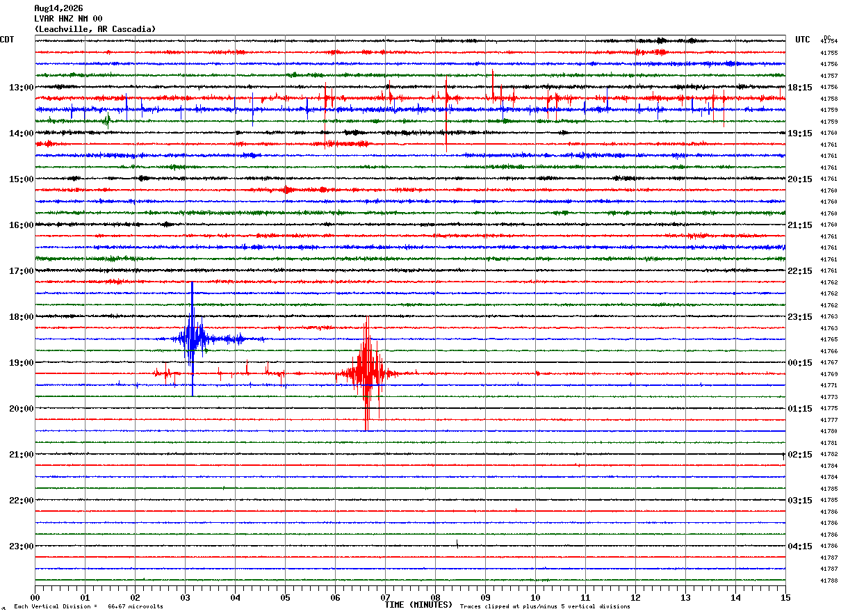The width and height of the screenshot is (841, 616).
Task: Select the 13:00 CDT time label
Action: (22, 87)
